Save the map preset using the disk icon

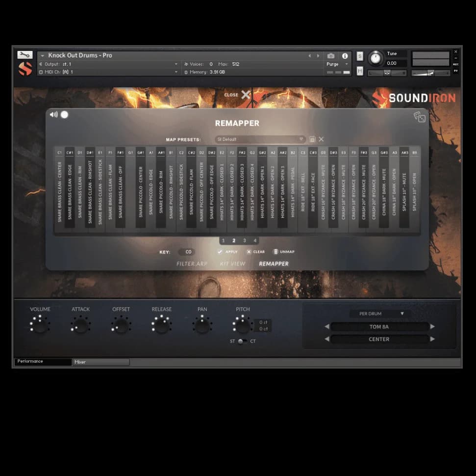coord(313,139)
